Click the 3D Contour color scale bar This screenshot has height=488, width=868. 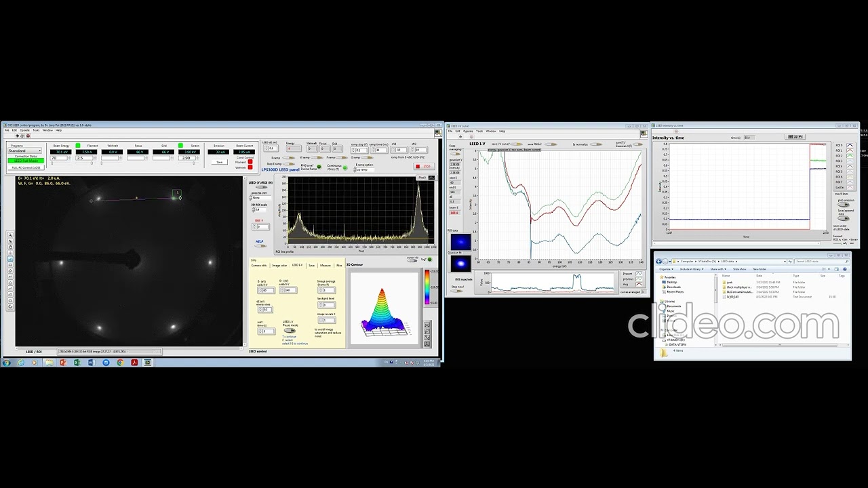coord(427,287)
